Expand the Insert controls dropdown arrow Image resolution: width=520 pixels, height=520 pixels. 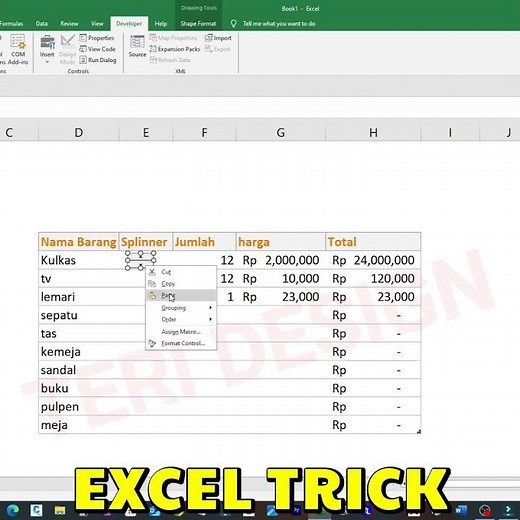47,62
